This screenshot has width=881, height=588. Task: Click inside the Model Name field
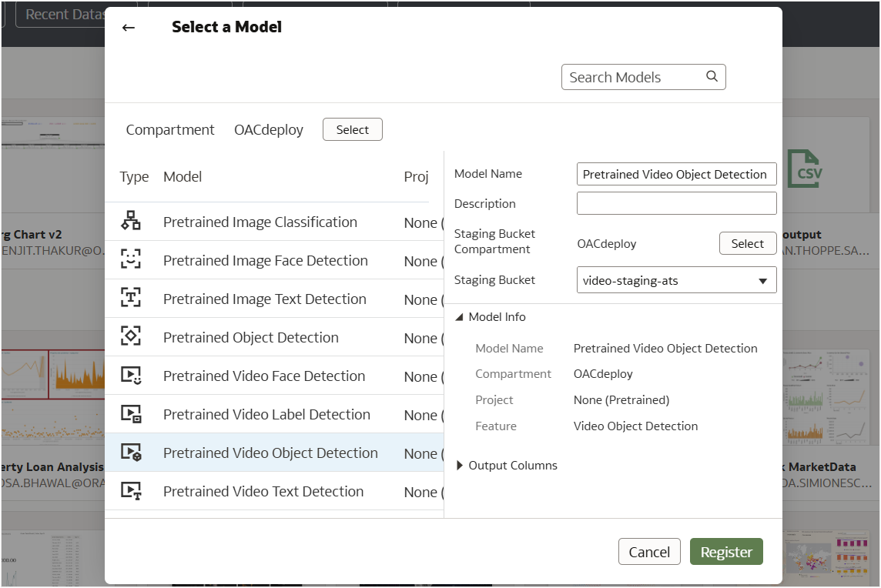[x=676, y=174]
